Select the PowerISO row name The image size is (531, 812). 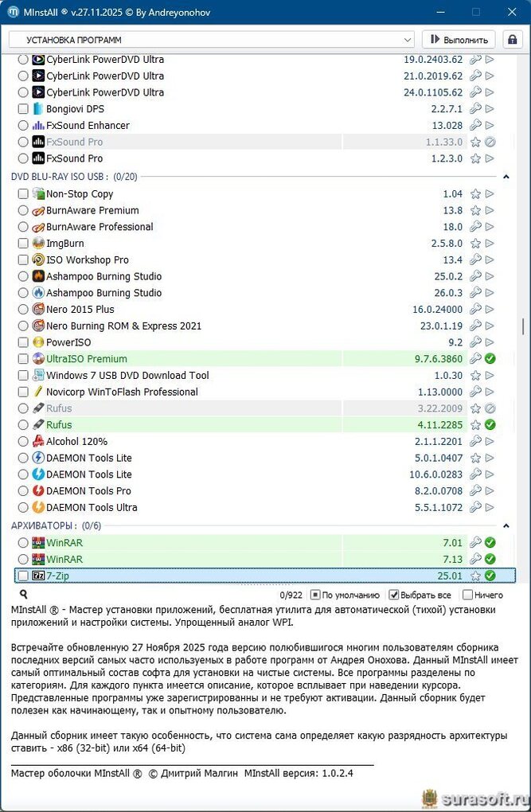[x=68, y=342]
